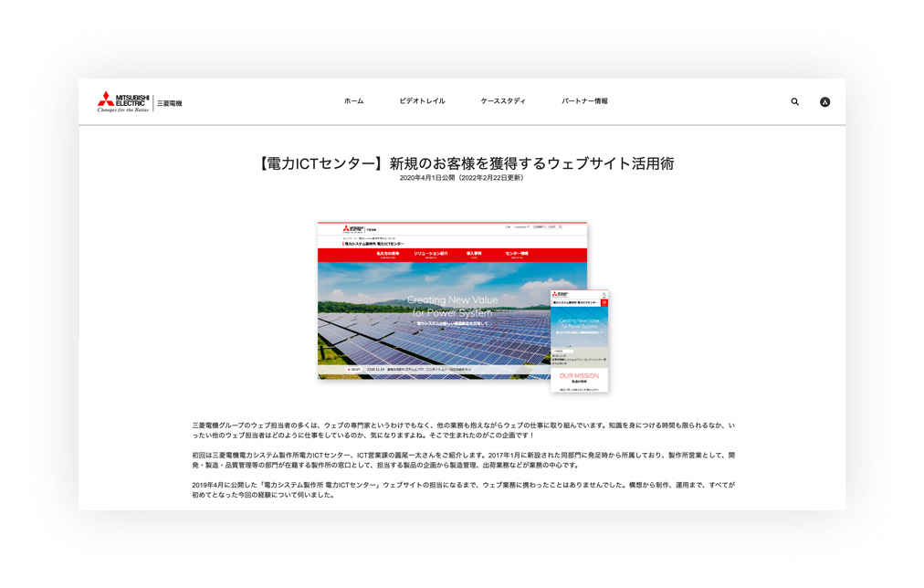Screen dimensions: 924x588
Task: Click the 三菱電機 text beside the logo
Action: pos(170,103)
